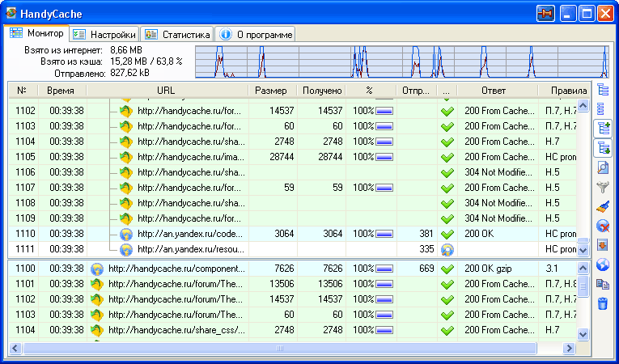Sort by the Ответ column header

(x=498, y=91)
